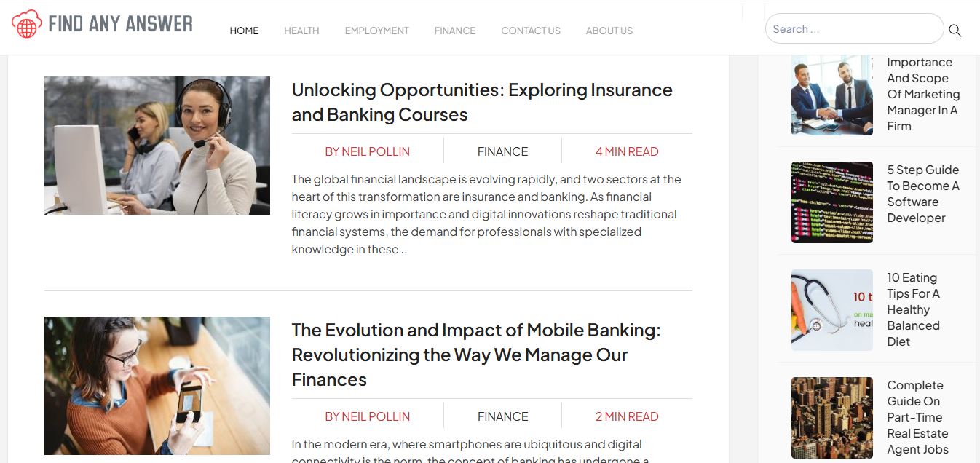Open the handshake Marketing Manager thumbnail
This screenshot has height=463, width=980.
(831, 95)
